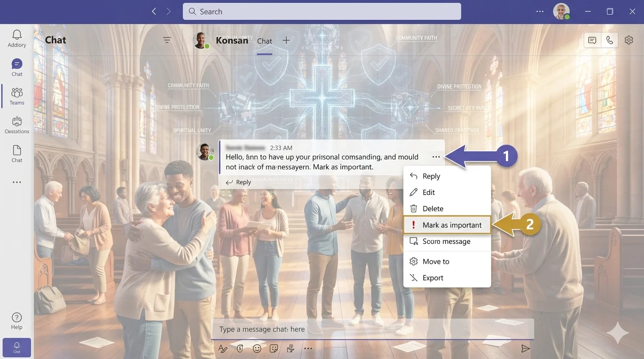
Task: Open the text format pen icon
Action: click(223, 349)
